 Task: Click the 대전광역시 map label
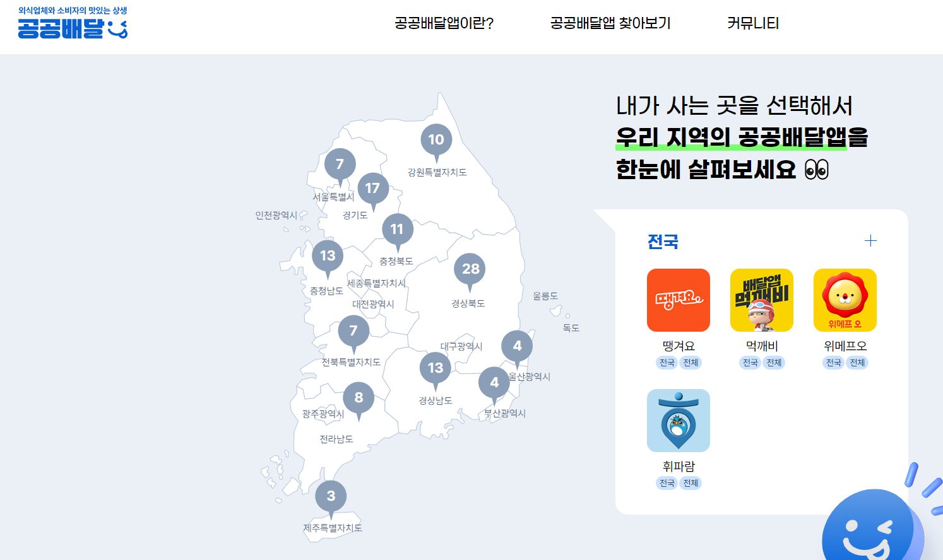click(373, 304)
